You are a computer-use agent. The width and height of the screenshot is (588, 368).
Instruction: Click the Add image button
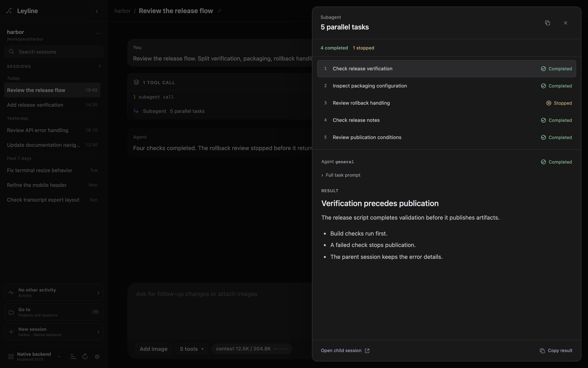[154, 349]
